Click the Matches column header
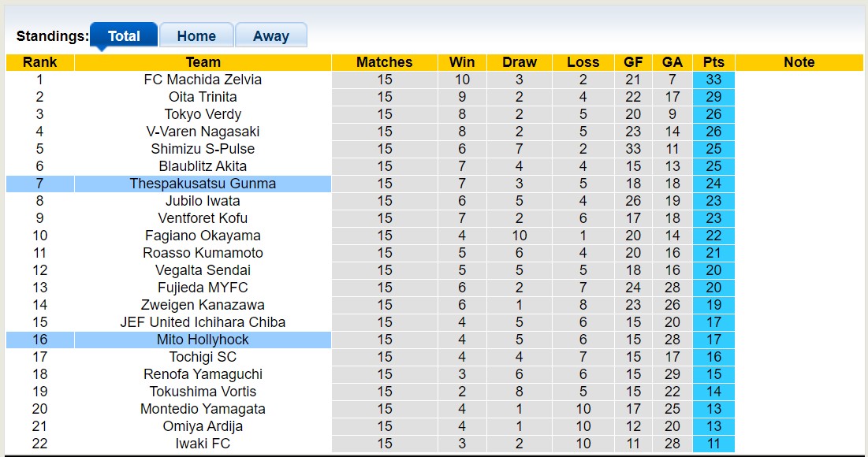Screen dimensions: 868x457 pos(384,62)
